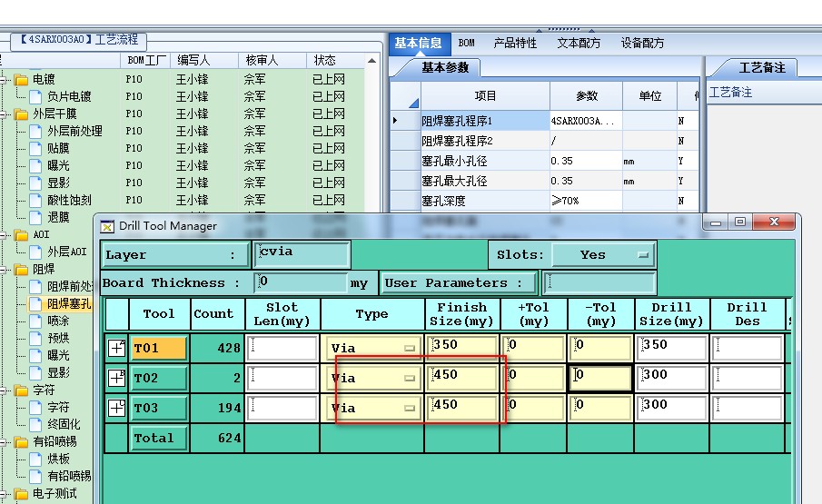Collapse the 外层干膜 tree node
Viewport: 822px width, 504px height.
pyautogui.click(x=4, y=114)
